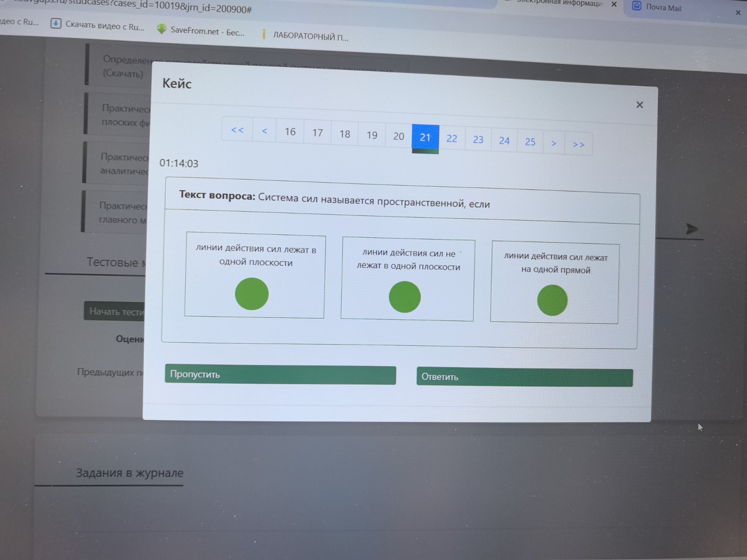Close the Кейс dialog with the X
This screenshot has height=560, width=747.
pyautogui.click(x=640, y=105)
